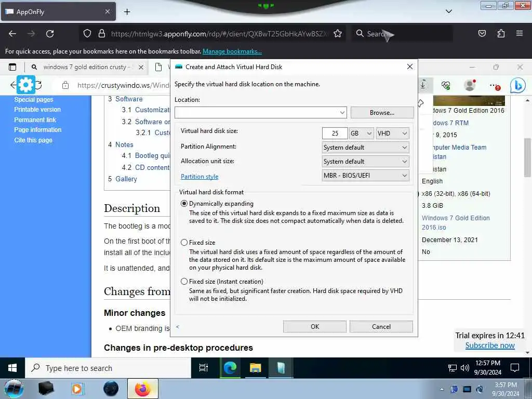Show hidden icons in outer system tray
Viewport: 532px width, 399px height.
point(442,390)
